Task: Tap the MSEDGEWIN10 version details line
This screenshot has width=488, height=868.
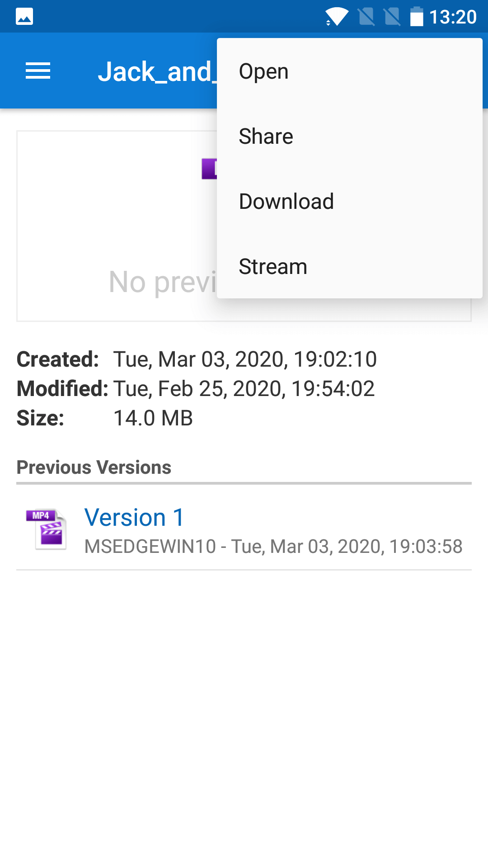Action: point(273,547)
